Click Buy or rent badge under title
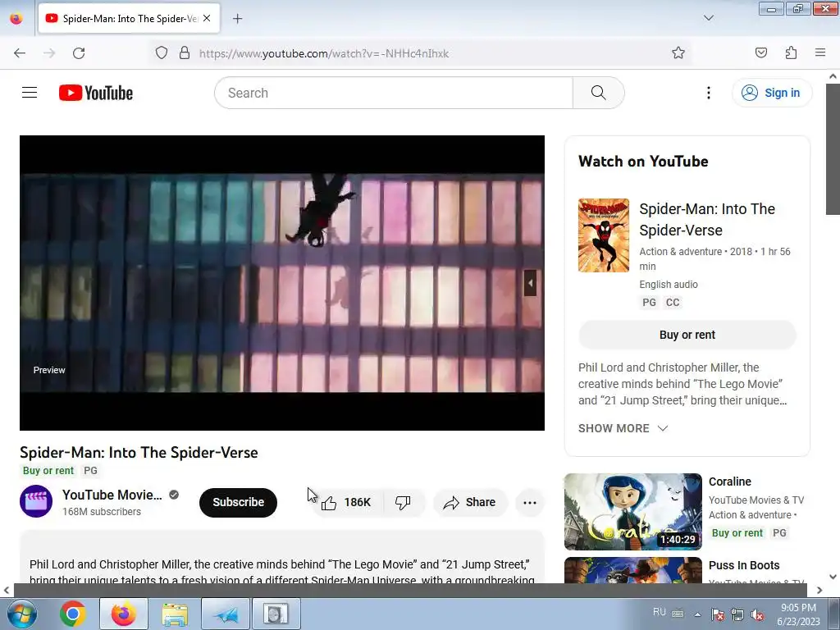 coord(48,471)
